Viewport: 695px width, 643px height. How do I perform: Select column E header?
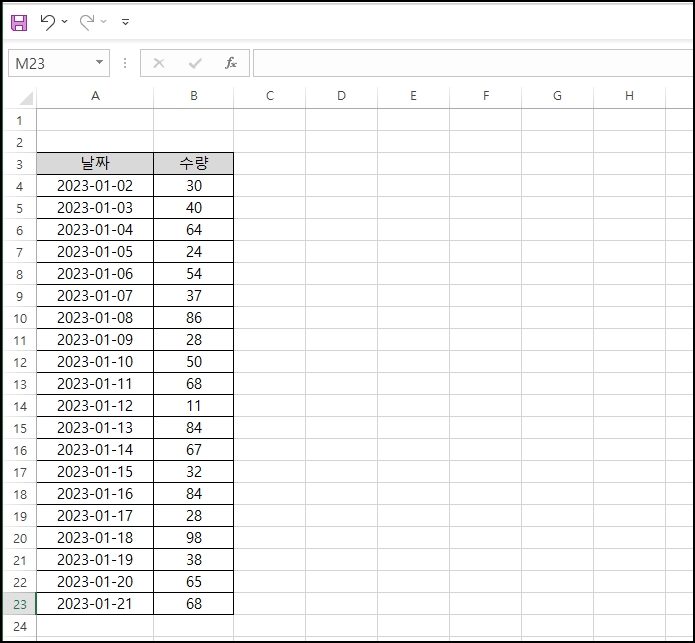(413, 96)
